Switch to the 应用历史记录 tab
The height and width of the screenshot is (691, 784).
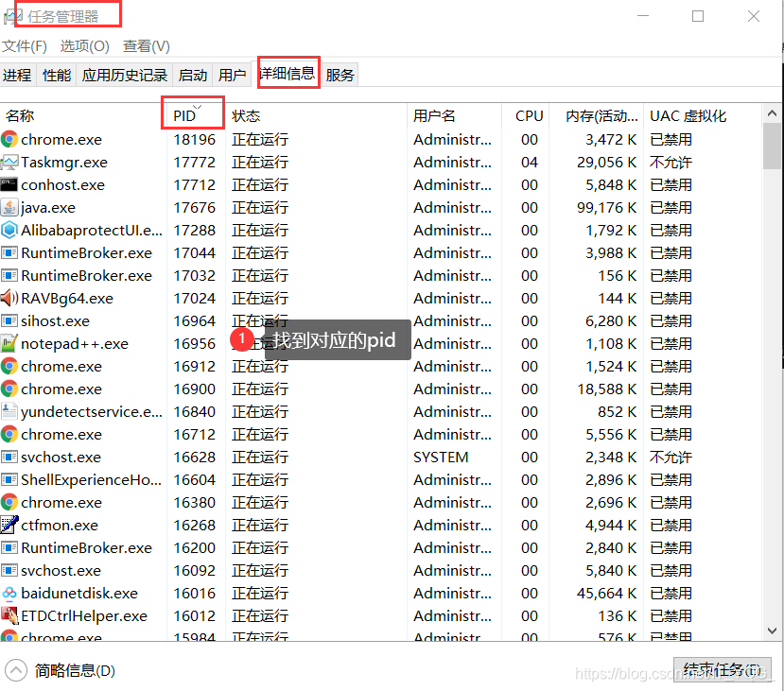click(125, 75)
